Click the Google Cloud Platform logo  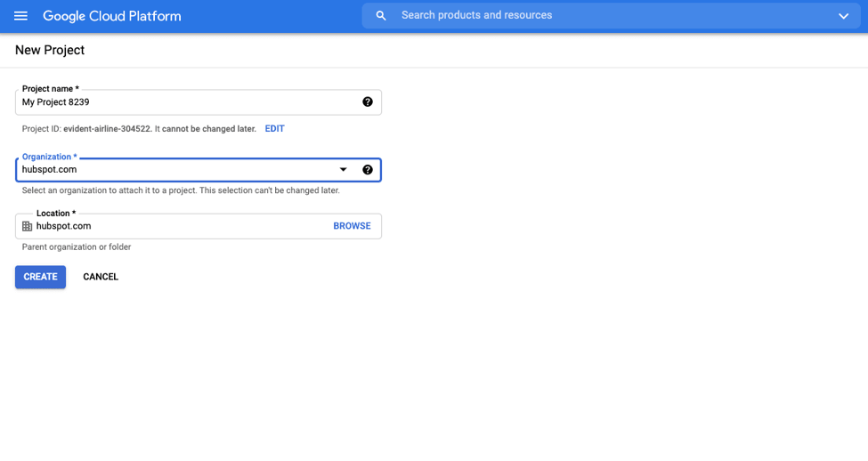click(112, 16)
